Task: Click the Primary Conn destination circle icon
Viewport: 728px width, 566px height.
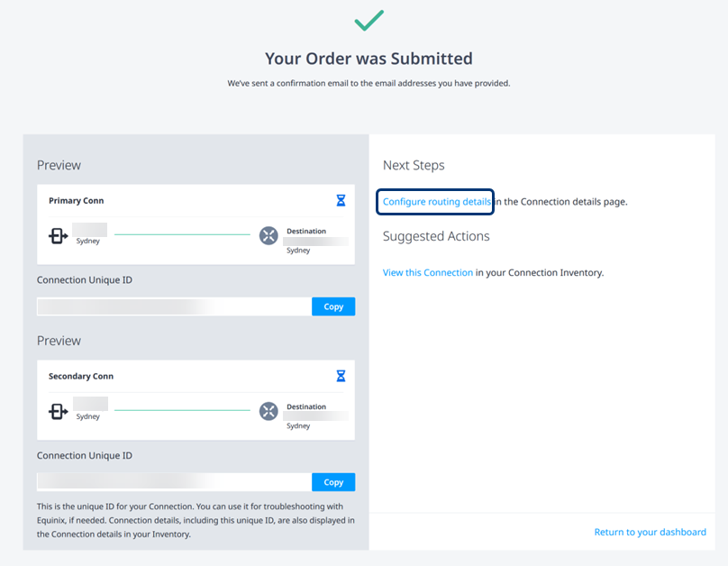Action: (x=268, y=235)
